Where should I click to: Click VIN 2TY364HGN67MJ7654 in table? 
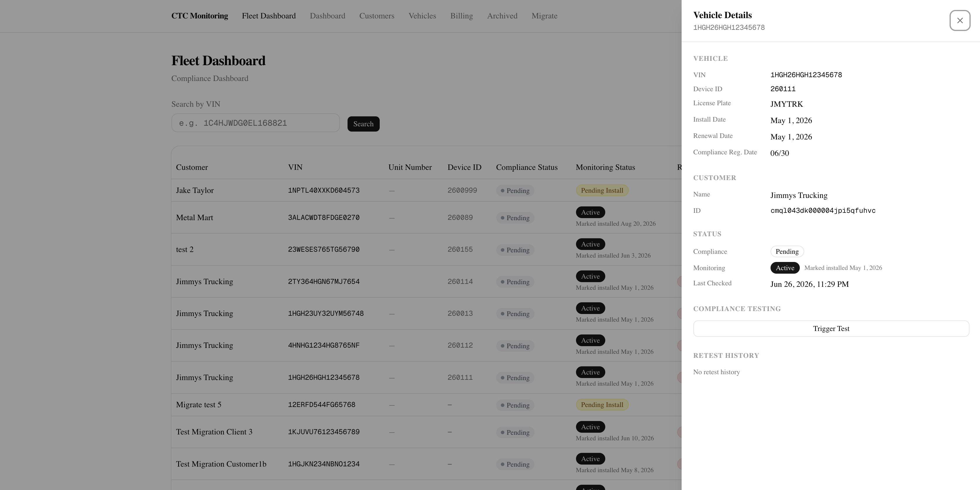coord(324,282)
